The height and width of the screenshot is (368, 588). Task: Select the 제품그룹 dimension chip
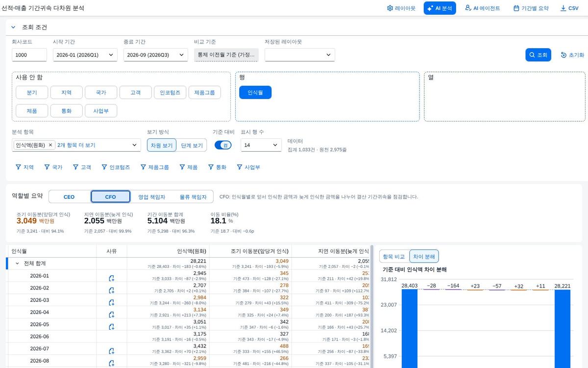tap(204, 92)
